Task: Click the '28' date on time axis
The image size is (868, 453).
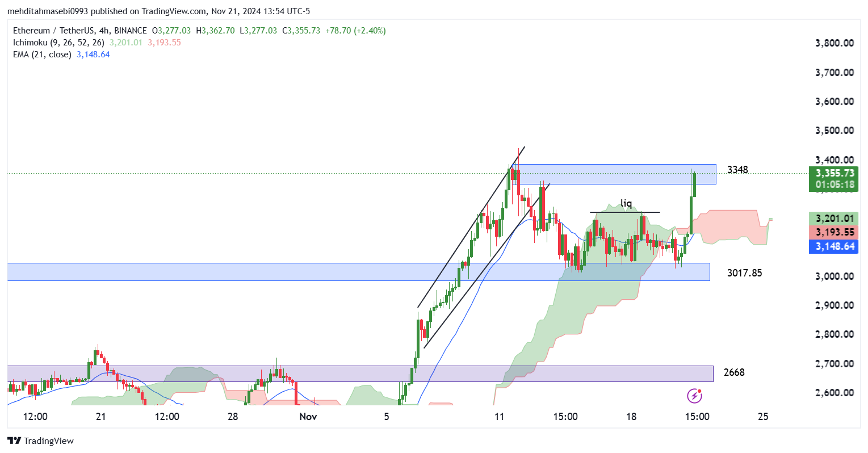Action: (x=233, y=417)
